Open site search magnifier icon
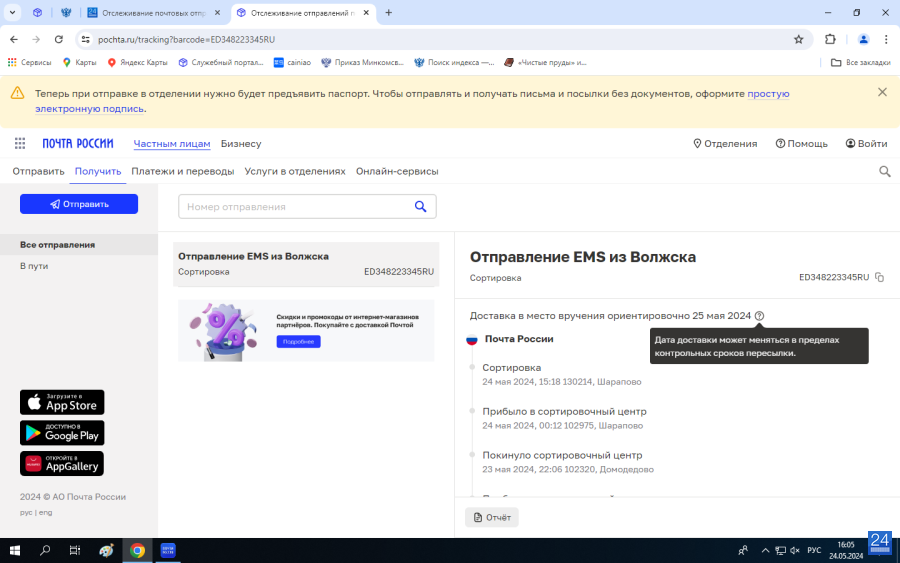 (x=885, y=171)
